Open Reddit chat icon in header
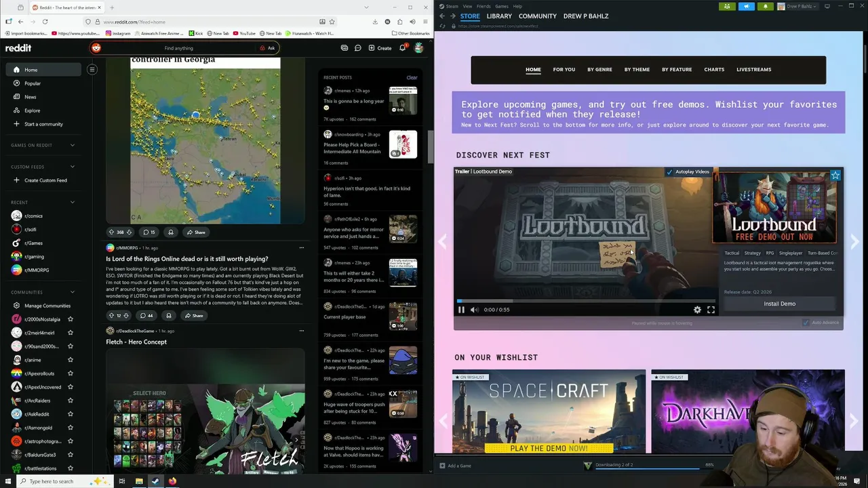 (357, 48)
